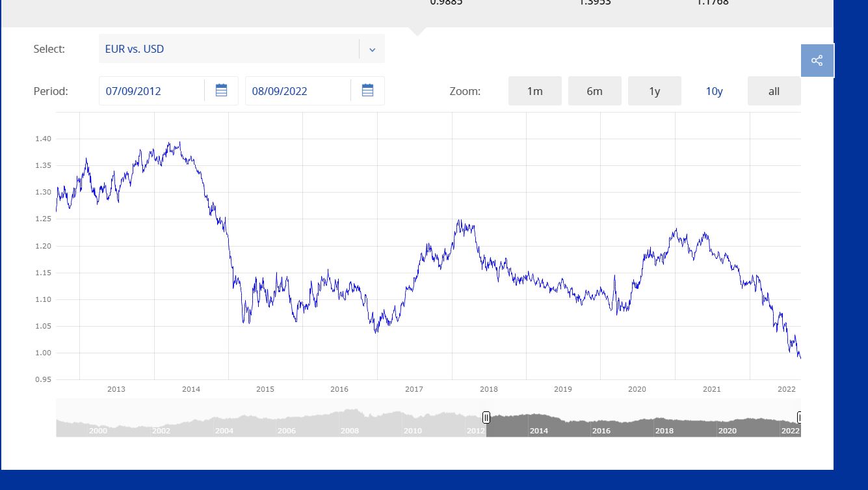
Task: Open the share icon button
Action: click(x=817, y=61)
